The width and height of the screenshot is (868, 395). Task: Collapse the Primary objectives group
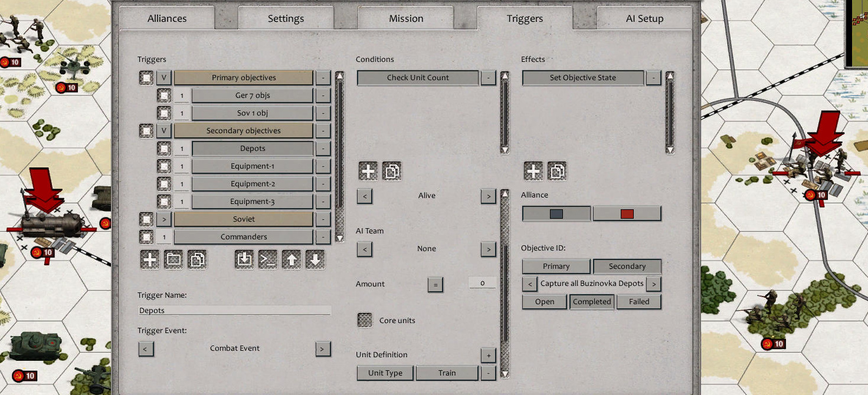pyautogui.click(x=164, y=78)
